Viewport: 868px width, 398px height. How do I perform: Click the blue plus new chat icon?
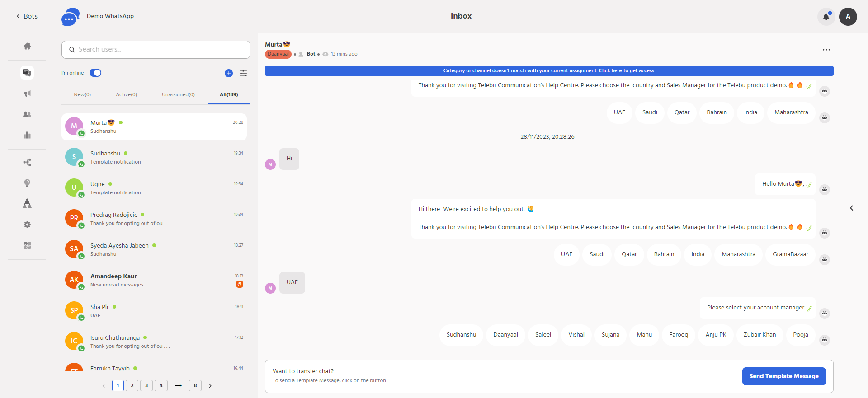click(229, 73)
